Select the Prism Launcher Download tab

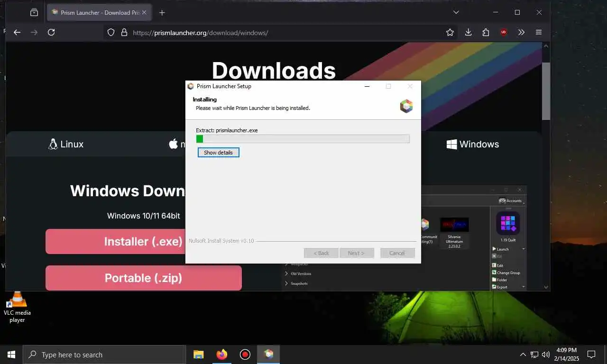99,13
